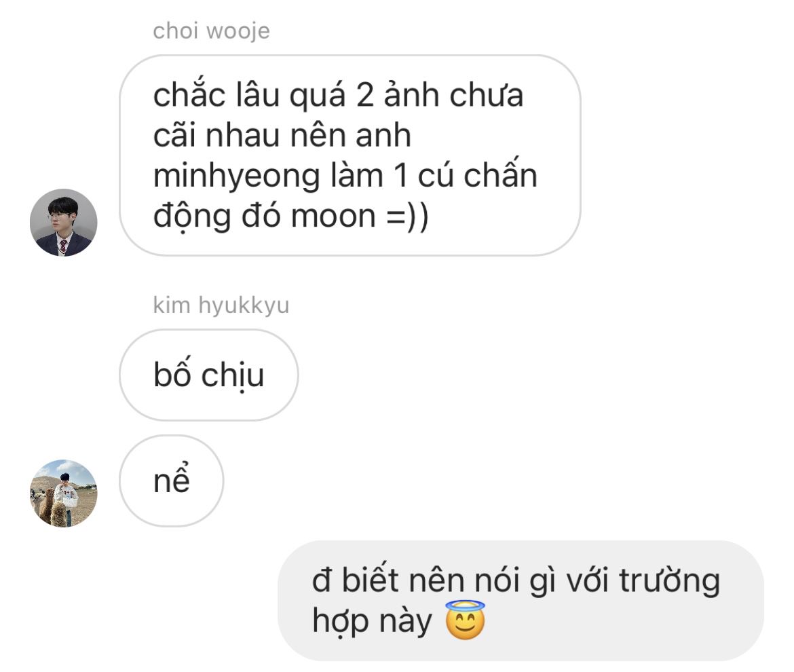
Task: Click the word 'trường' in outgoing message
Action: pos(669,580)
